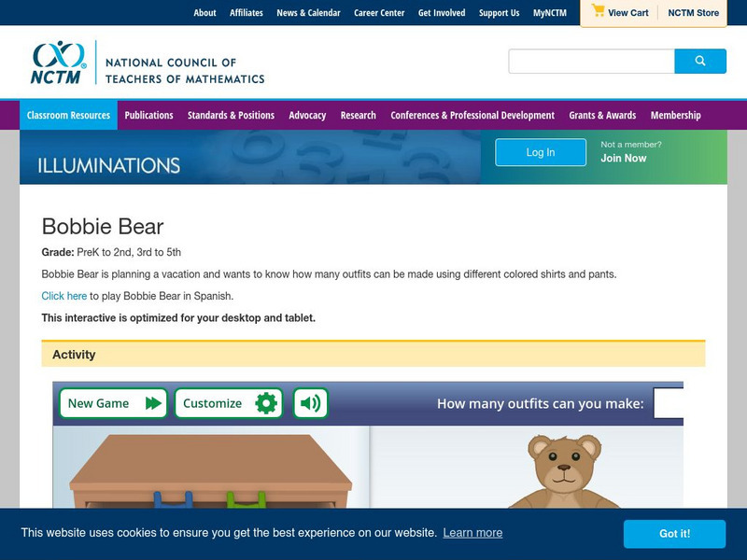Viewport: 747px width, 560px height.
Task: Open the Career Center link
Action: (x=379, y=13)
